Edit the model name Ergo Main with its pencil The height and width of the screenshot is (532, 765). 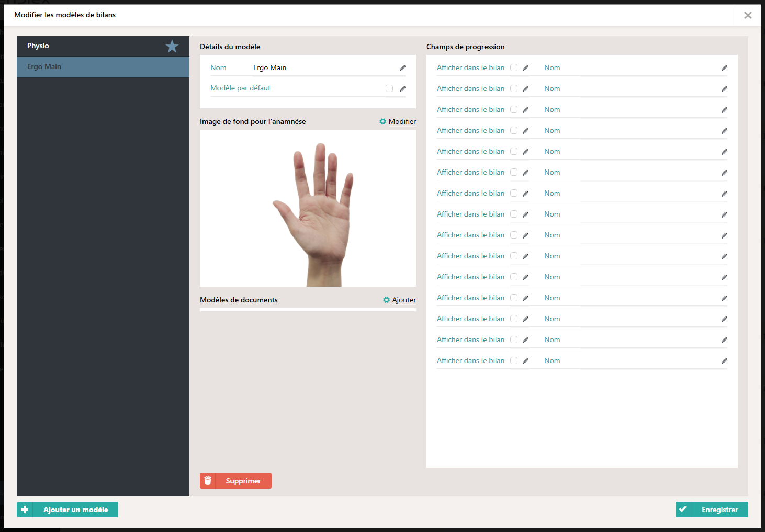[x=402, y=68]
